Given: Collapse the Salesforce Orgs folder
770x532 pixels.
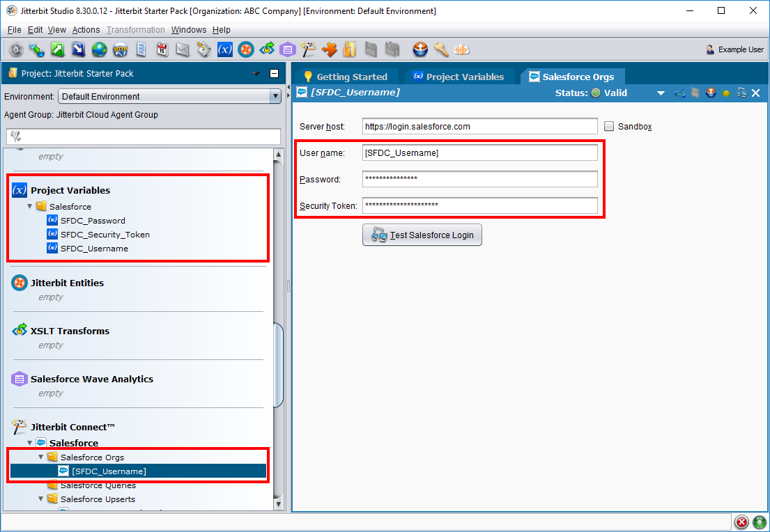Looking at the screenshot, I should click(41, 457).
